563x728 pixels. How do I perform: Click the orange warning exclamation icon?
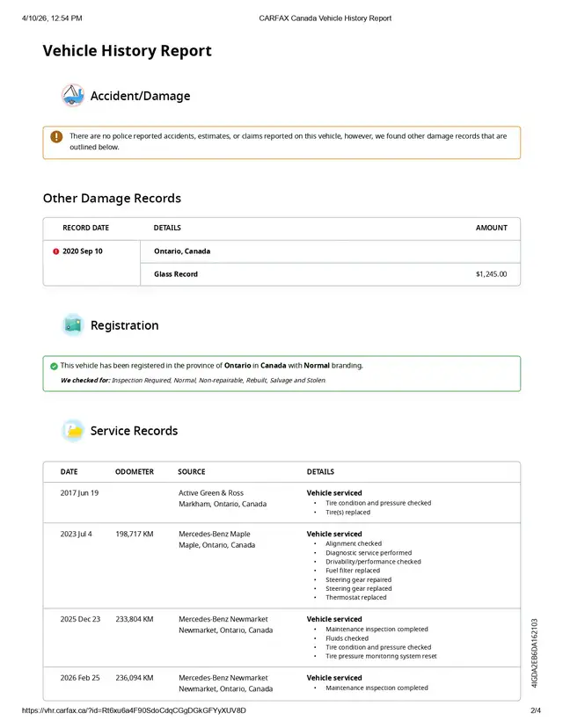point(56,137)
